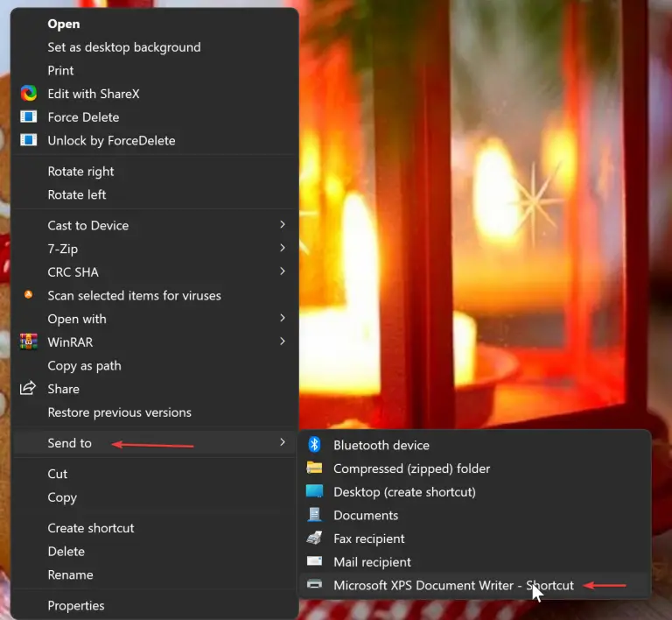The width and height of the screenshot is (672, 620).
Task: Expand the Cast to Device chevron
Action: tap(283, 225)
